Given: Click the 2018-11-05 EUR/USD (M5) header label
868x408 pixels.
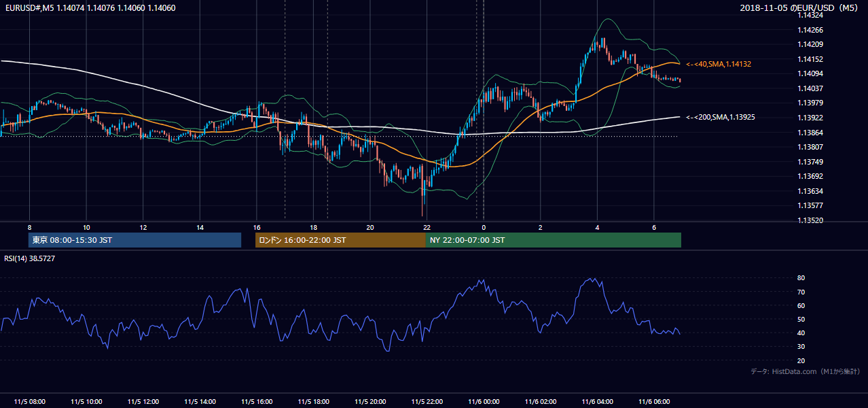Looking at the screenshot, I should tap(800, 8).
